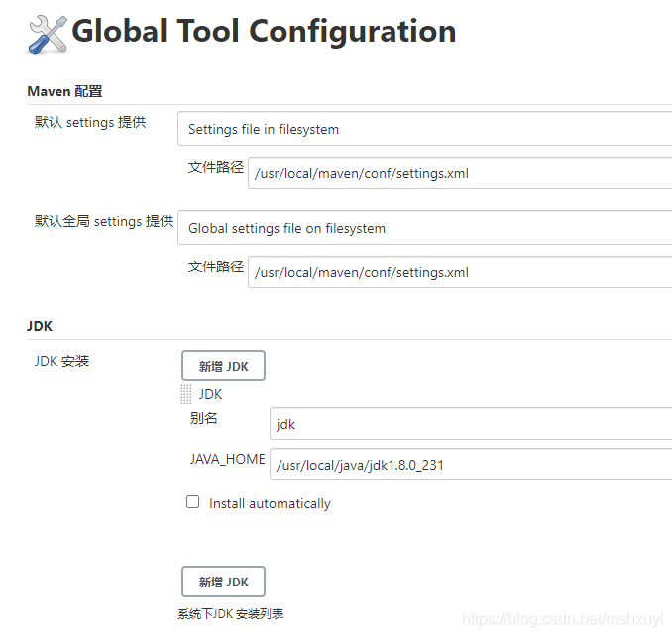Open the Settings file in filesystem dropdown
The image size is (672, 637).
(425, 129)
